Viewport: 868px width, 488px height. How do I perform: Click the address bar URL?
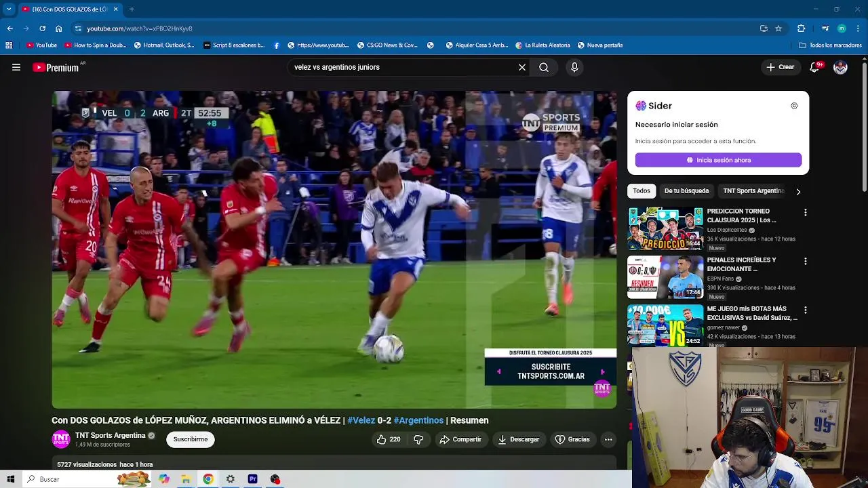(x=140, y=28)
